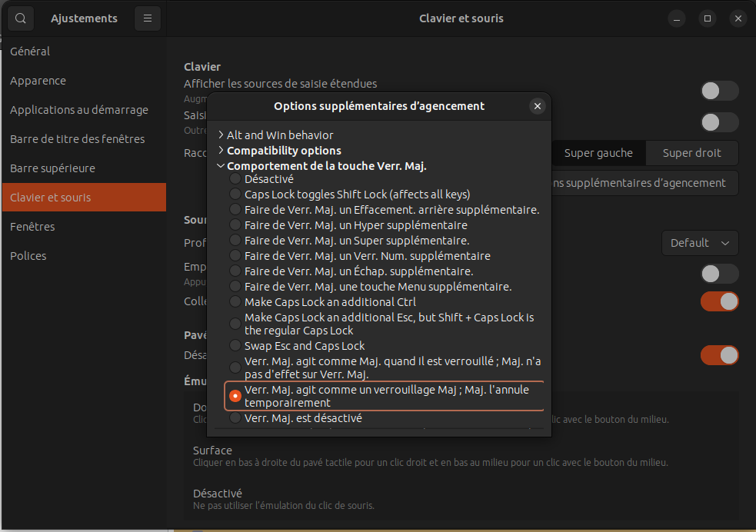Select the Désactivé radio option
The image size is (756, 532).
click(235, 179)
